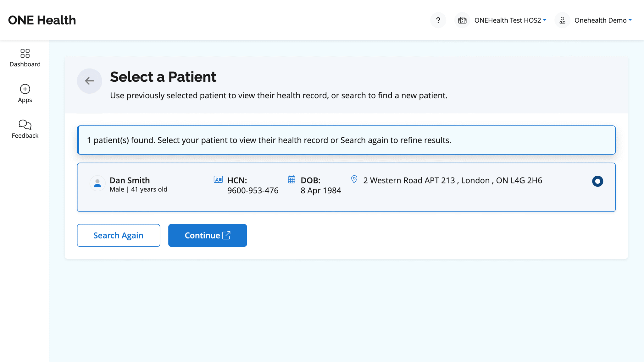This screenshot has width=644, height=362.
Task: Navigate back using the arrow button
Action: (x=89, y=81)
